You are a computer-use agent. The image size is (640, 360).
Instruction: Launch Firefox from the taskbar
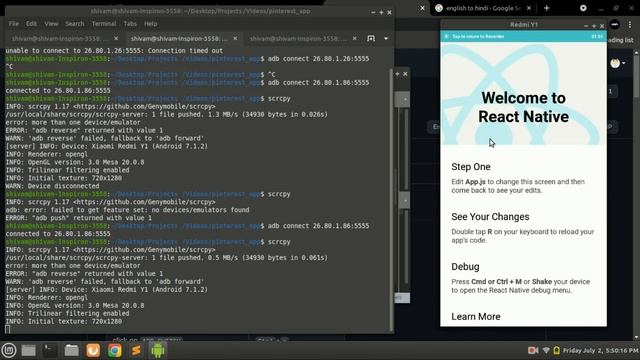tap(93, 350)
